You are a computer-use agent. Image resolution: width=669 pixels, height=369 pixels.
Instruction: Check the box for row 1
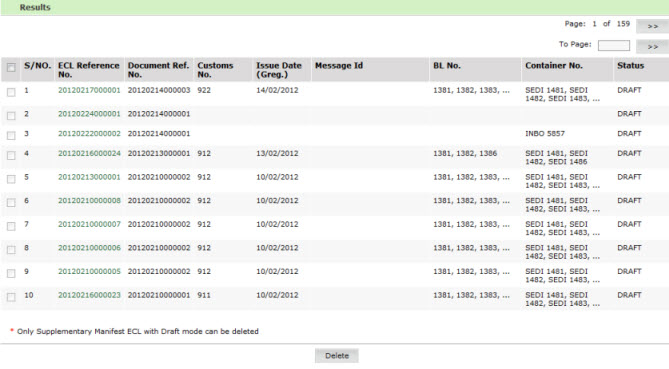pos(11,92)
